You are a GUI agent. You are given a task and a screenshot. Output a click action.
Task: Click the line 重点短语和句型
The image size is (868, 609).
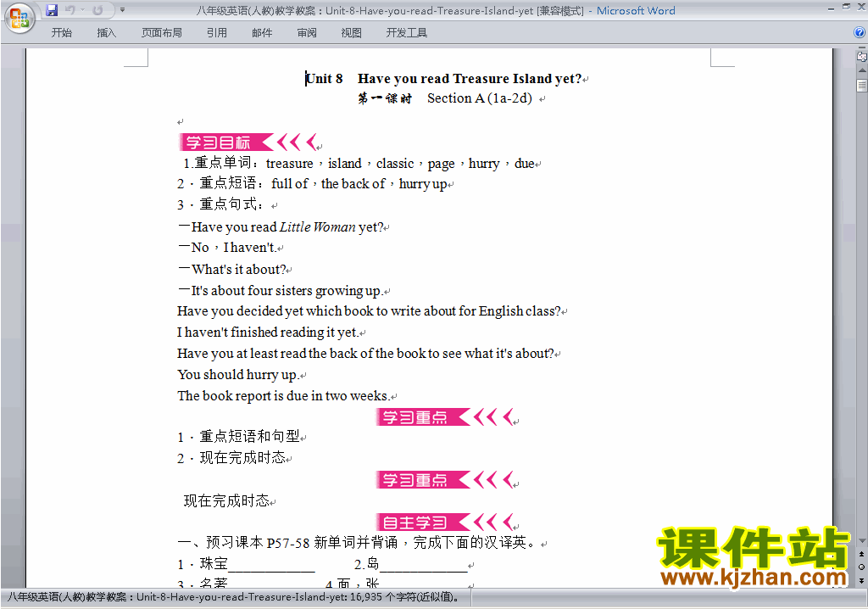238,437
